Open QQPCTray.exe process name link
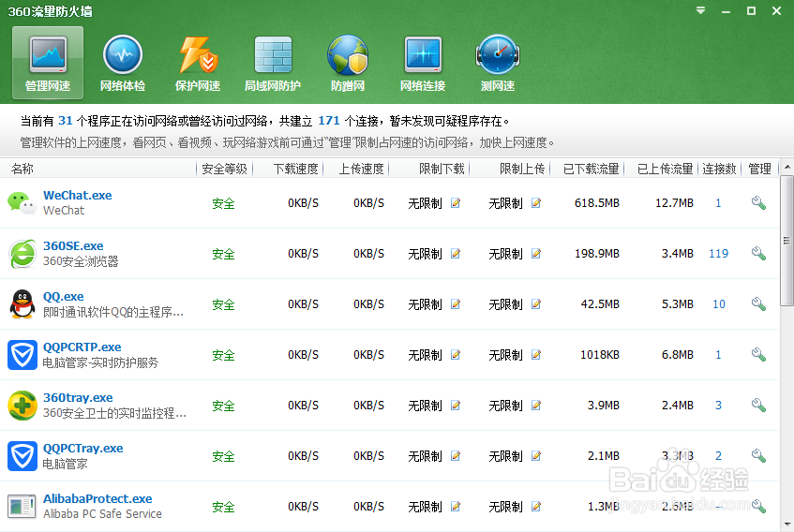This screenshot has height=532, width=794. pos(83,448)
